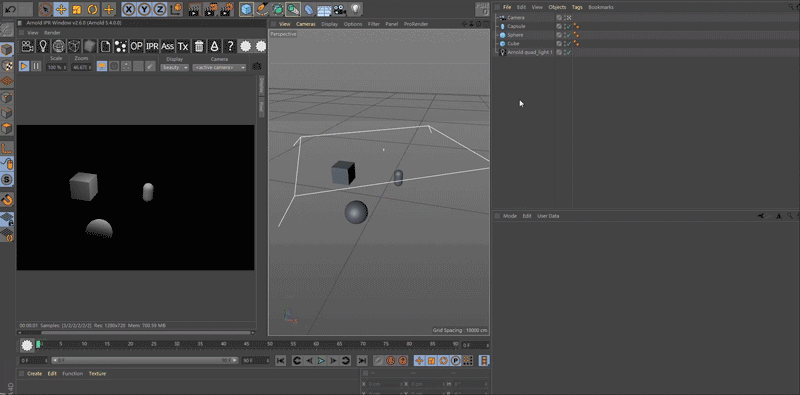Click the IPR camera icon
The image size is (800, 395).
pyautogui.click(x=28, y=46)
